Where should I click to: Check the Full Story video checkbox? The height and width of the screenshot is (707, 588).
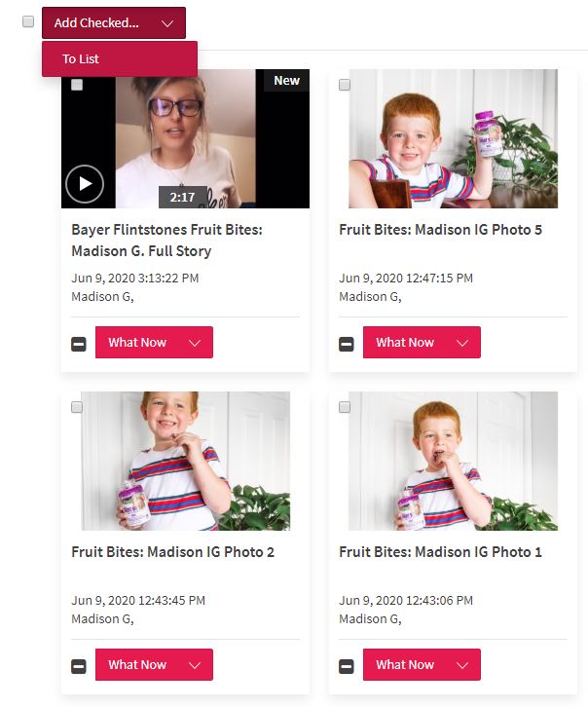coord(77,85)
